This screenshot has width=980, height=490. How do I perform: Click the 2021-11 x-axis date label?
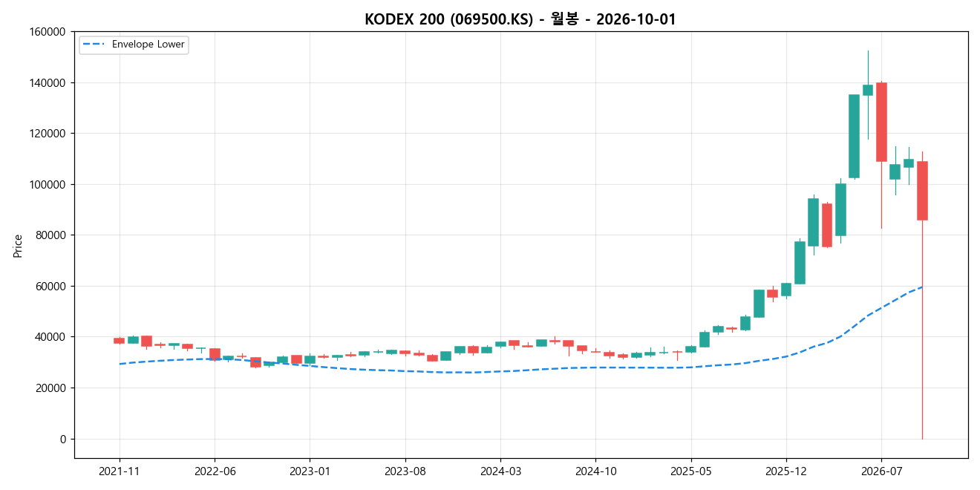click(120, 471)
